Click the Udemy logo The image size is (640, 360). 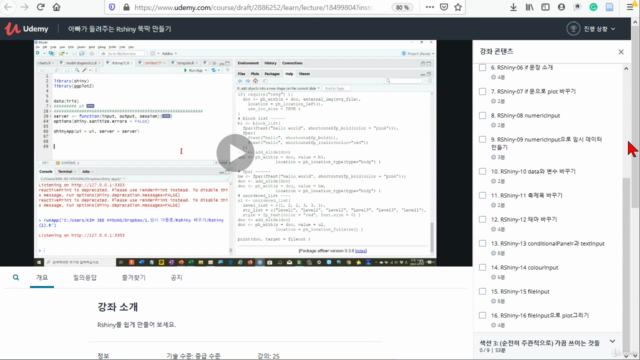coord(27,29)
